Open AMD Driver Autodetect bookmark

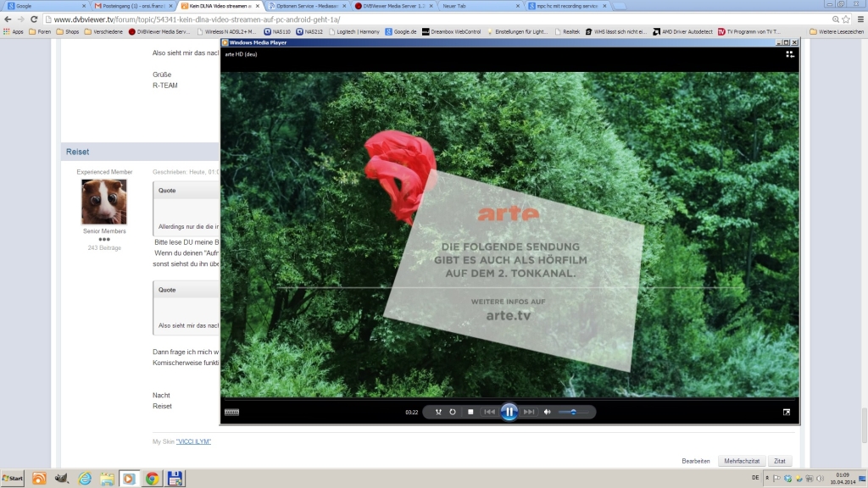coord(682,31)
